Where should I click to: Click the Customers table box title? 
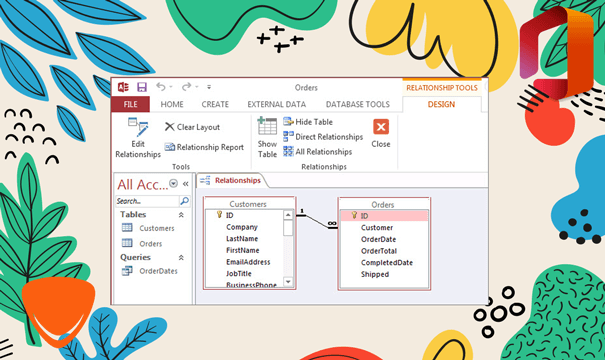pyautogui.click(x=248, y=204)
